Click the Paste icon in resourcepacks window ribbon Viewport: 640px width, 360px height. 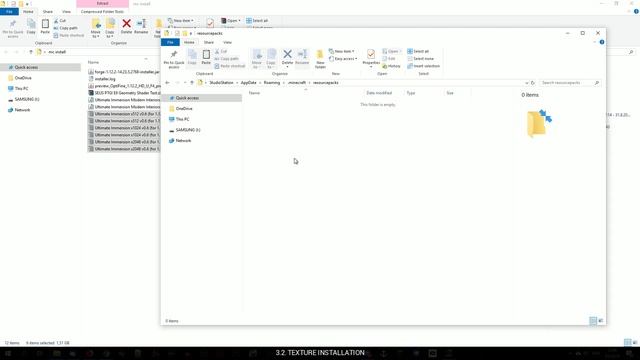point(206,57)
